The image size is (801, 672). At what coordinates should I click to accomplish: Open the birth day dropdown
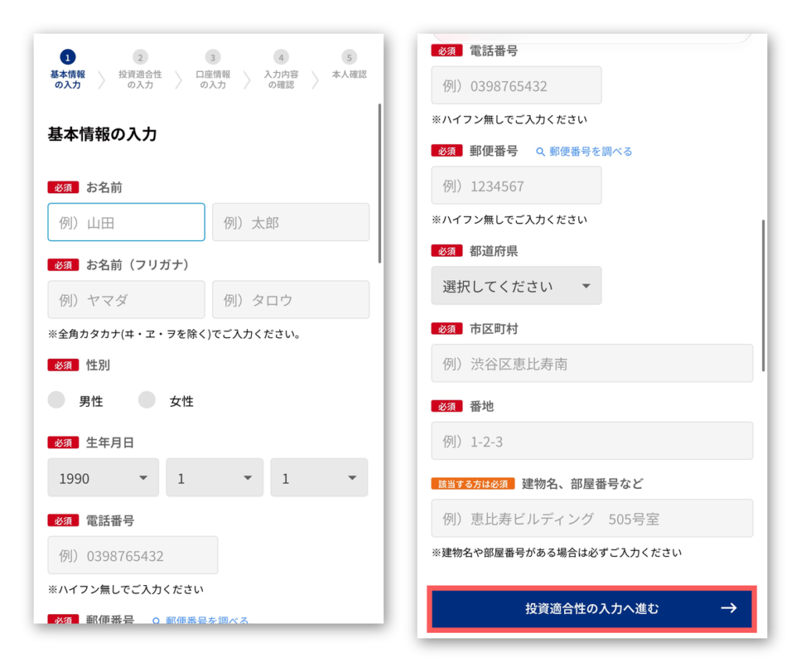(319, 478)
